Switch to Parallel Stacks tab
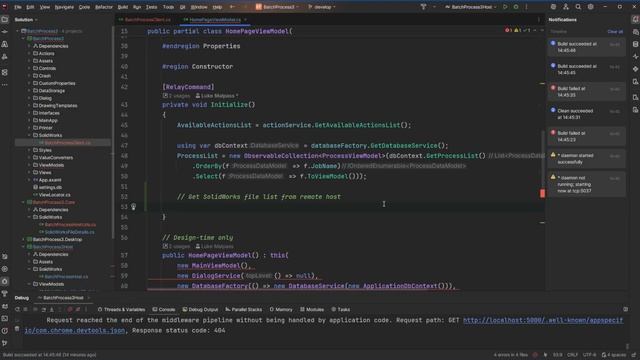The width and height of the screenshot is (640, 360). [x=243, y=309]
